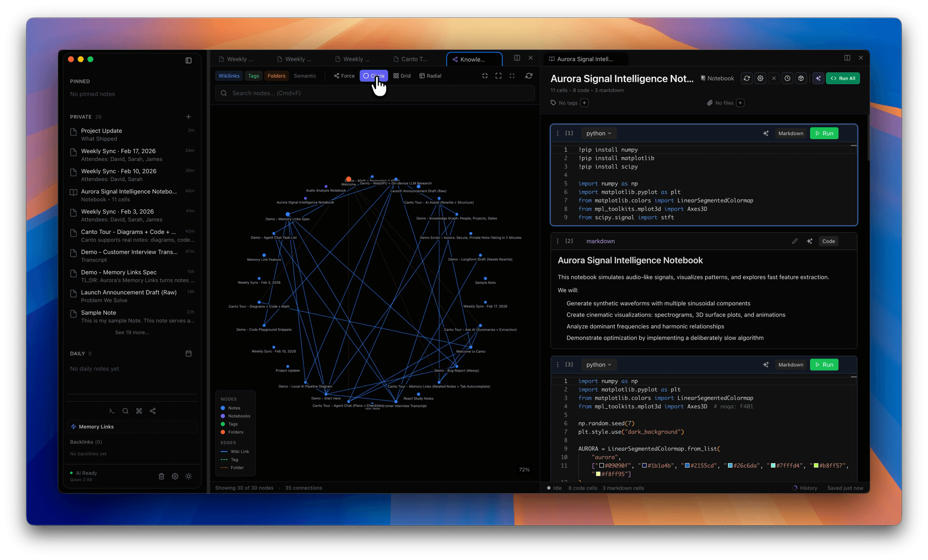The height and width of the screenshot is (560, 928).
Task: Click the trash icon near AI Ready
Action: pyautogui.click(x=161, y=476)
